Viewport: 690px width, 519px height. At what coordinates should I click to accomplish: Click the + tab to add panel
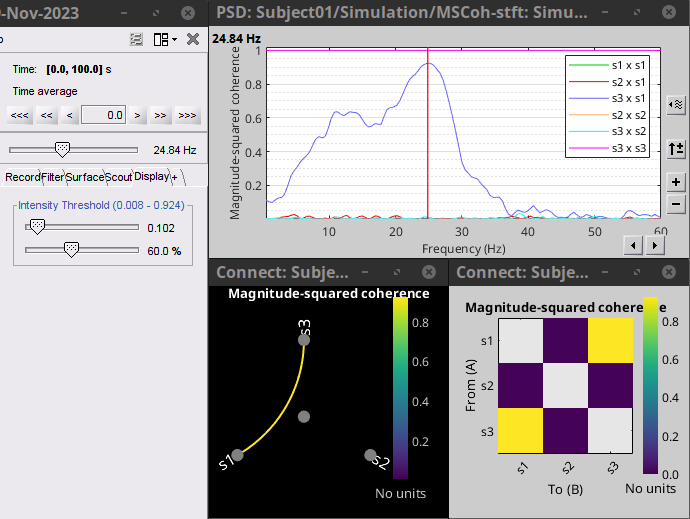tap(174, 177)
